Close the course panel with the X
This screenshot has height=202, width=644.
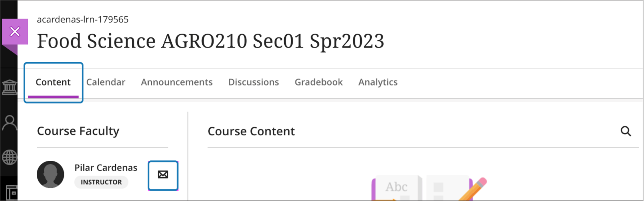click(x=15, y=32)
